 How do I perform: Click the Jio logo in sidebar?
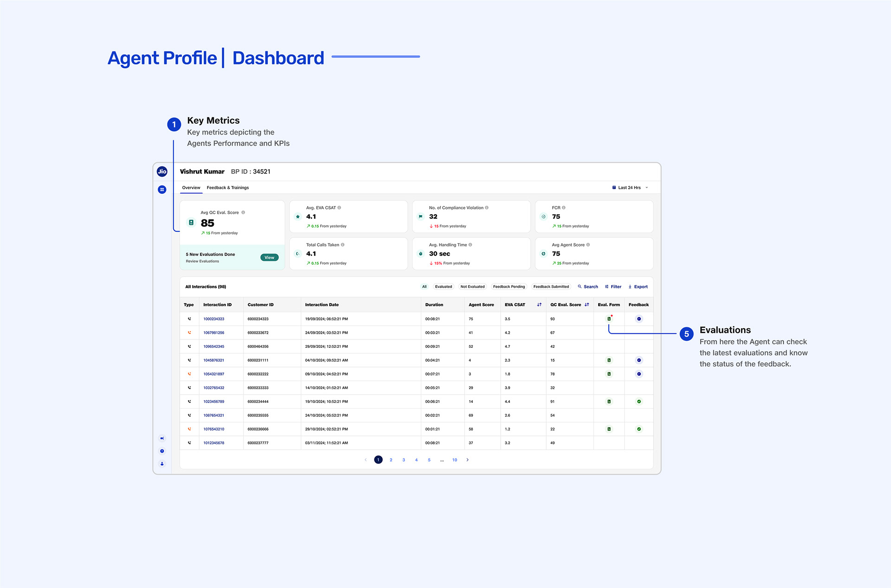coord(162,172)
